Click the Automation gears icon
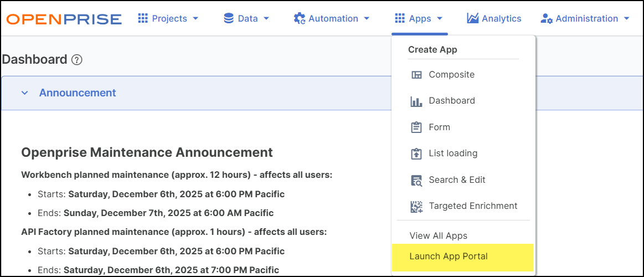644x277 pixels. (x=300, y=18)
